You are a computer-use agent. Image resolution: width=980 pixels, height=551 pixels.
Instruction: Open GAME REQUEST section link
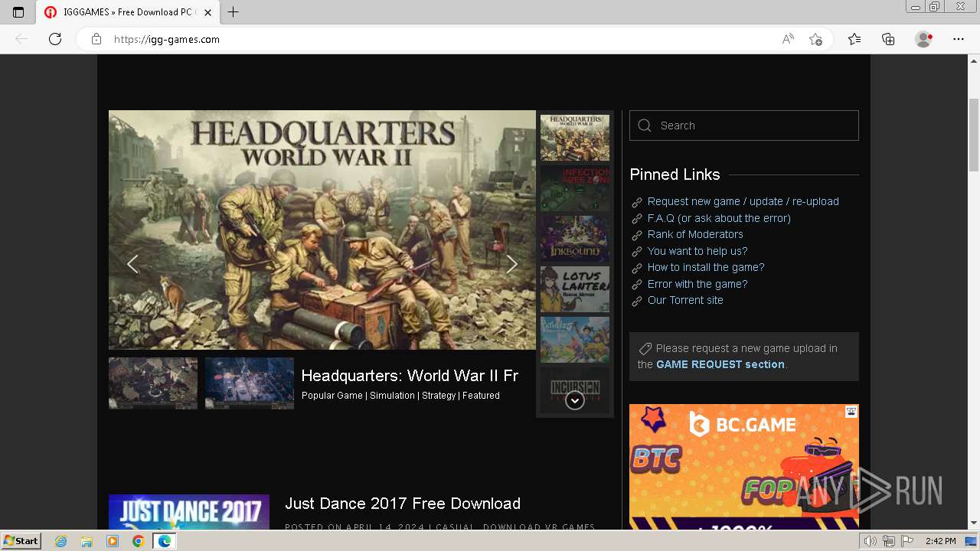click(x=720, y=364)
